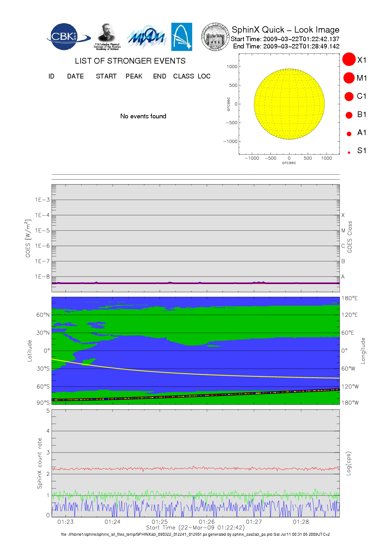Click the A1 red legend dot
392x555 pixels.
[x=349, y=134]
